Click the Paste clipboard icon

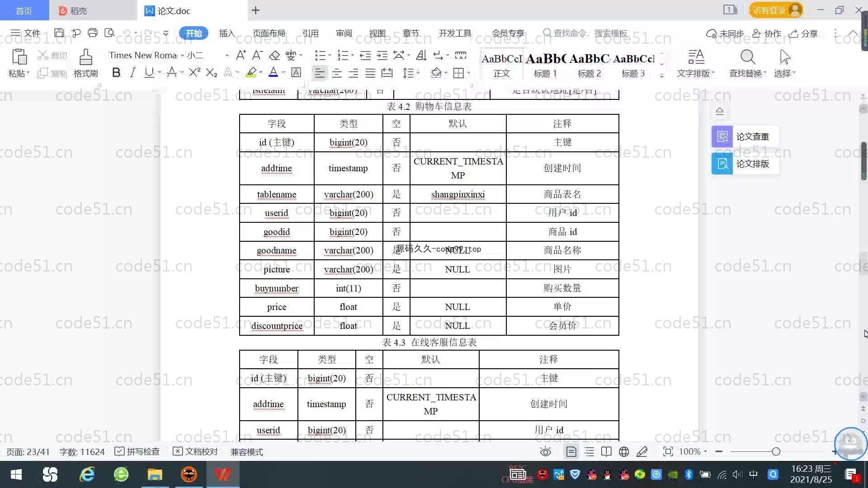19,57
